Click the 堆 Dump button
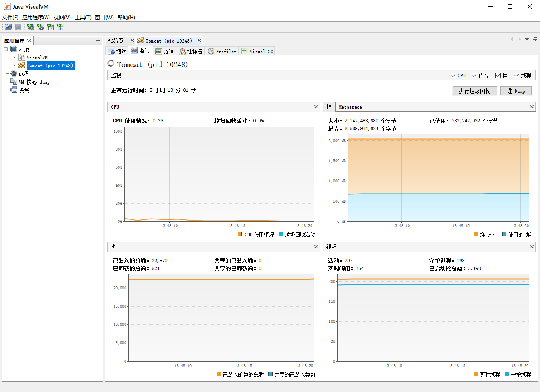The width and height of the screenshot is (540, 392). coord(516,91)
